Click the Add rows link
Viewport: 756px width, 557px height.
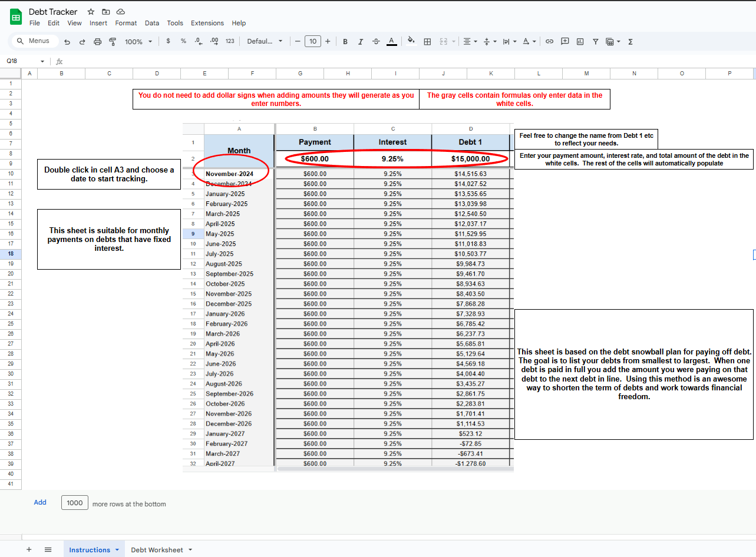point(39,502)
